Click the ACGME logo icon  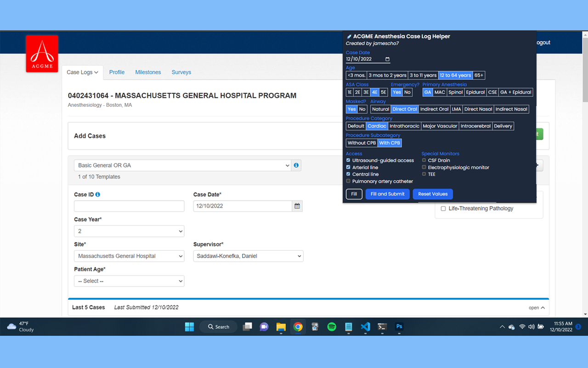click(42, 54)
